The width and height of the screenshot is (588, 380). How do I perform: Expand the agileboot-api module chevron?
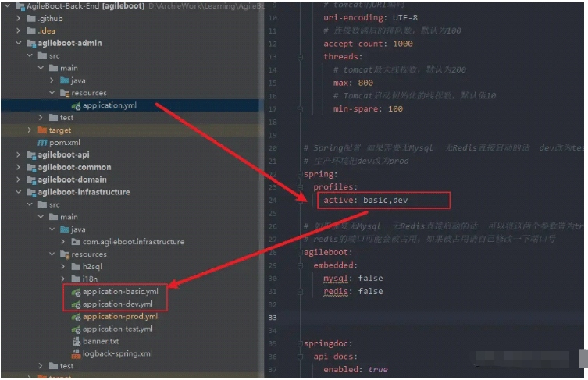click(19, 154)
